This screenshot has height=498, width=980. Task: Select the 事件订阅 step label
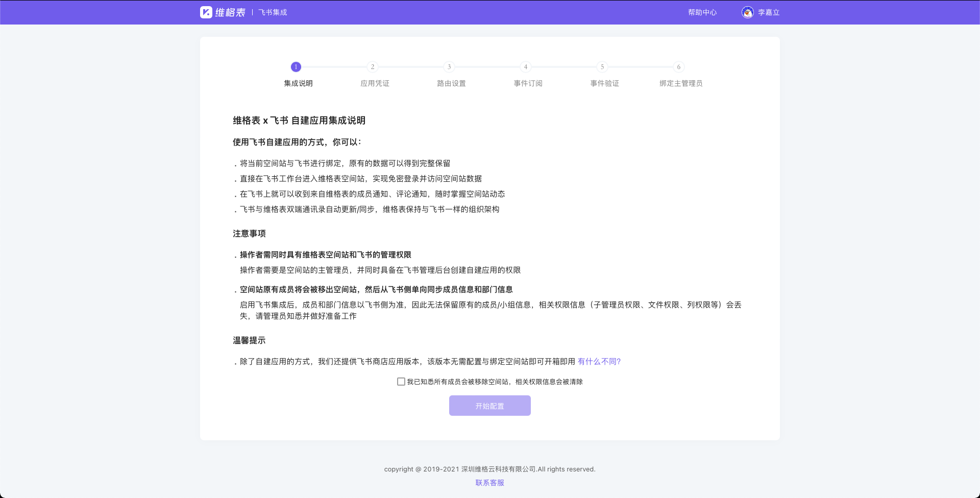528,83
